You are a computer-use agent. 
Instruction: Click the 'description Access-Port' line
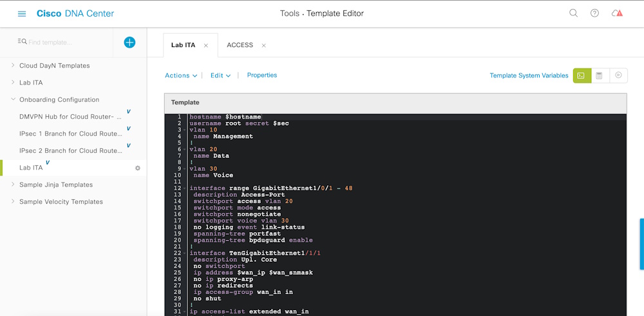[239, 195]
